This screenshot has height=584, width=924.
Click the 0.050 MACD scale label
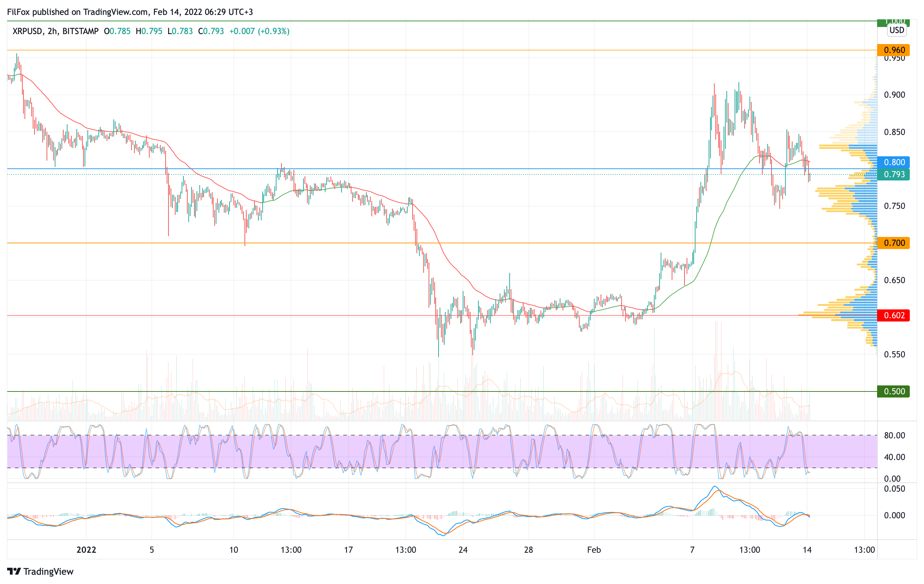(x=894, y=488)
